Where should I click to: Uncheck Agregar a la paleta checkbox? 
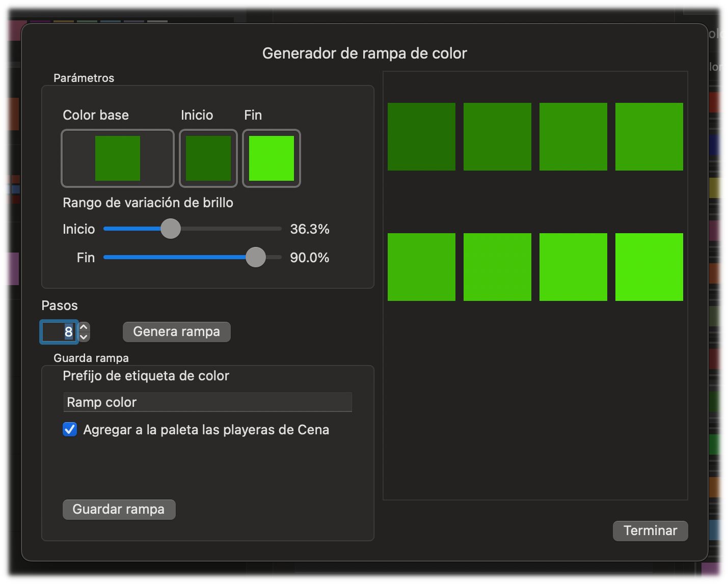coord(70,430)
